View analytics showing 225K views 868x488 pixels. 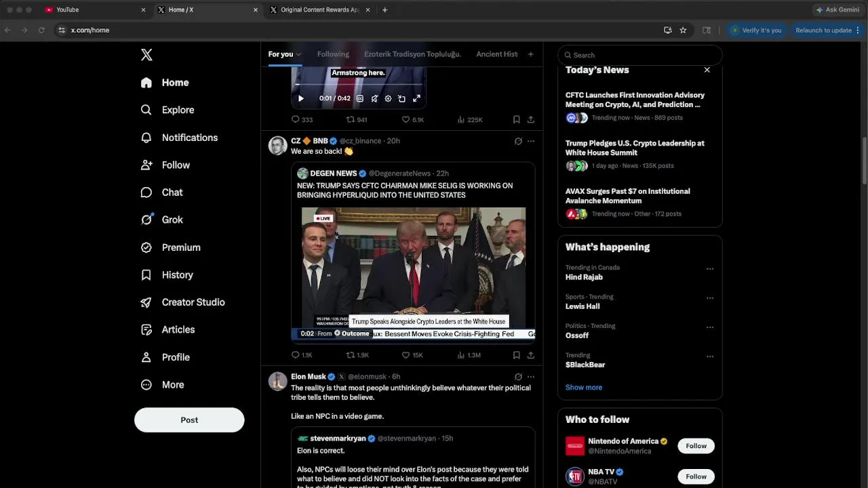pos(469,119)
